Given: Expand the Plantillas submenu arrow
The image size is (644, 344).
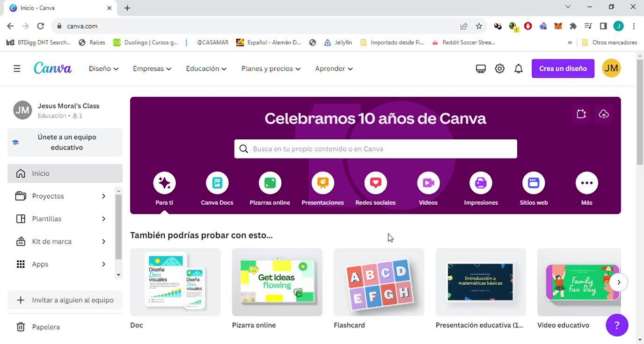Looking at the screenshot, I should tap(103, 219).
